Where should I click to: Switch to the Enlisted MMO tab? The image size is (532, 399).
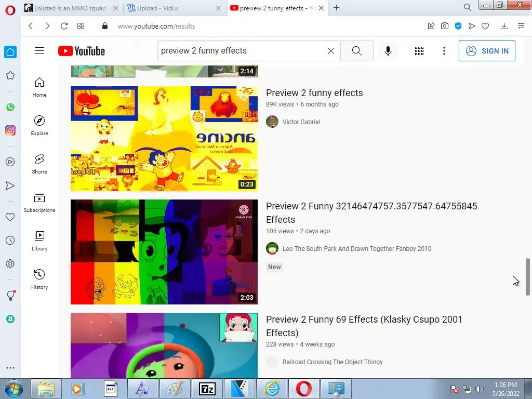[x=70, y=8]
